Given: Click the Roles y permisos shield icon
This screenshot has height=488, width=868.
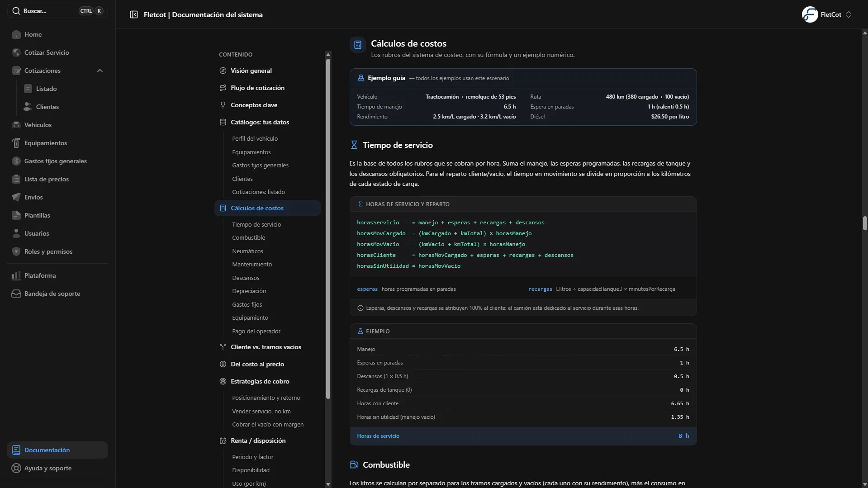Looking at the screenshot, I should 16,251.
